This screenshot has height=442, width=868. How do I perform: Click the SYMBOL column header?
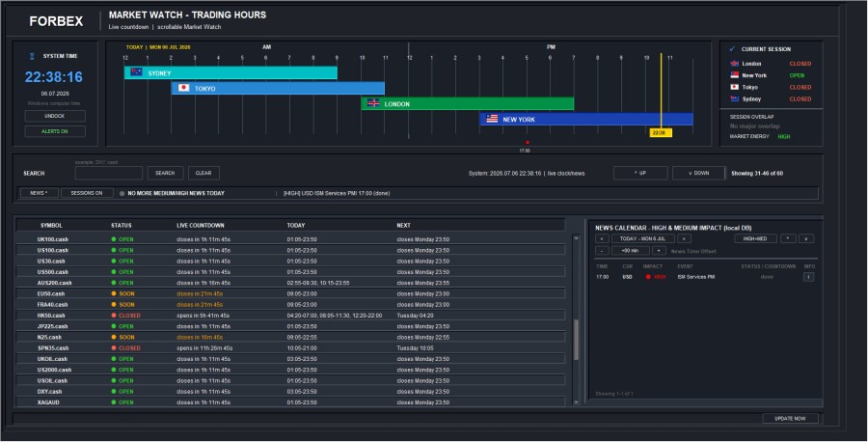51,226
